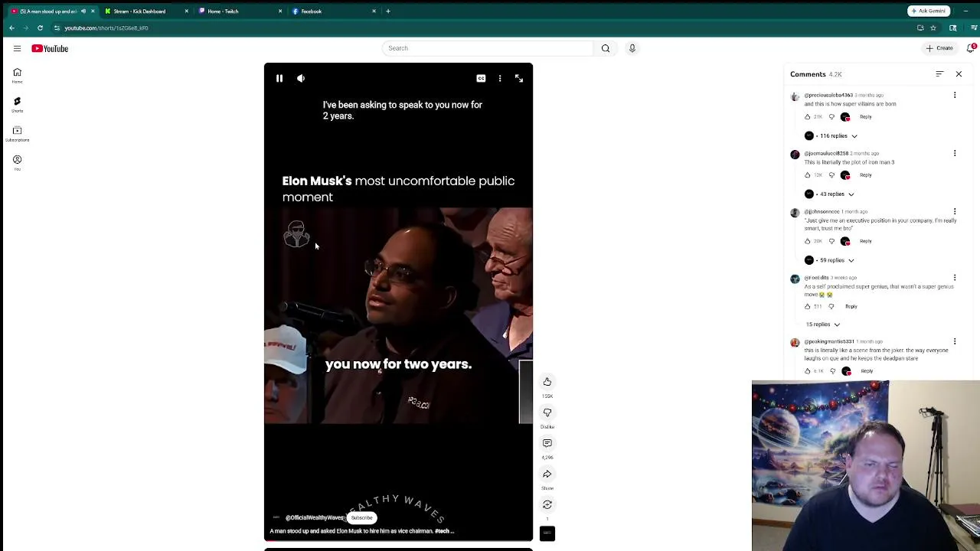The image size is (980, 551).
Task: Open options menu for 'super genius' comment
Action: (x=955, y=278)
